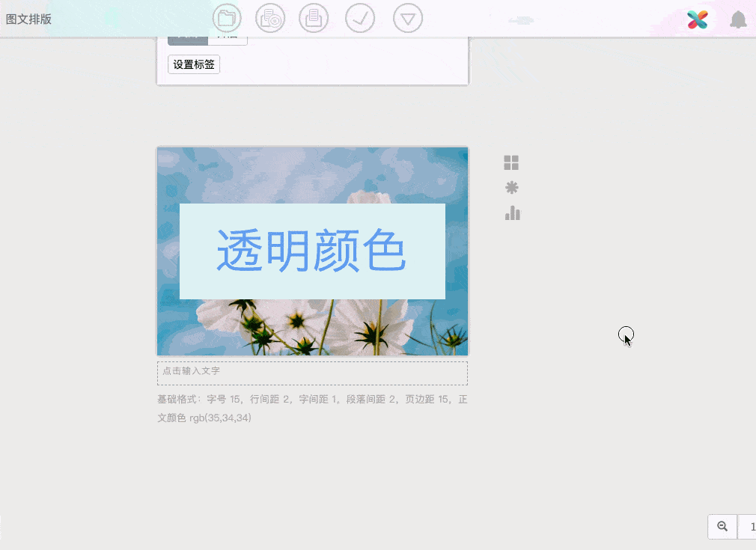Open notifications via the bell icon

pos(738,20)
